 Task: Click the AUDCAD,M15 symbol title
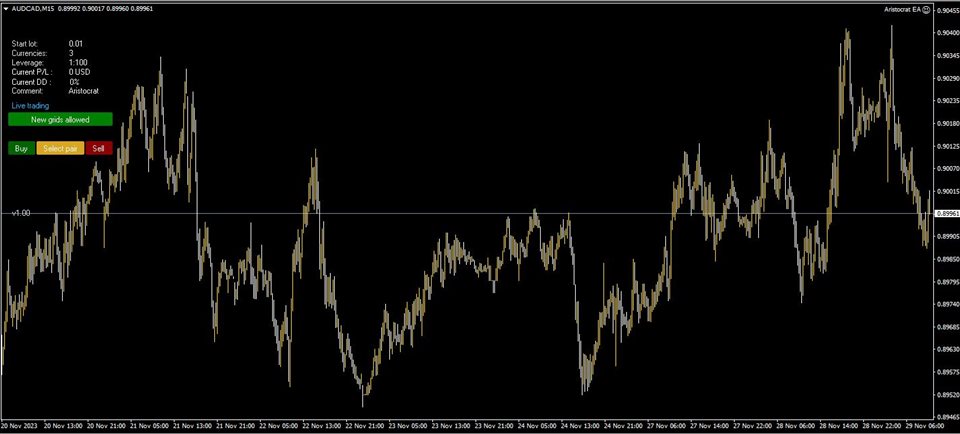[x=33, y=9]
